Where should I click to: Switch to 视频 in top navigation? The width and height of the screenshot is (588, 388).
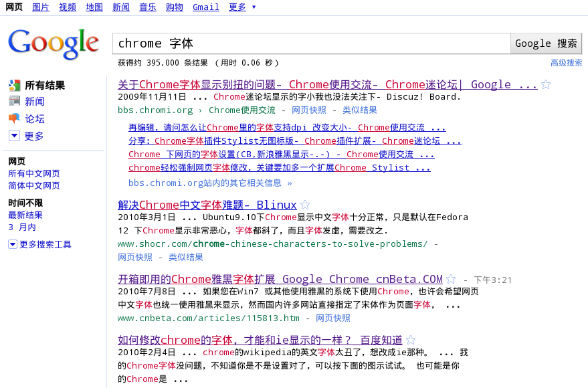pyautogui.click(x=68, y=7)
